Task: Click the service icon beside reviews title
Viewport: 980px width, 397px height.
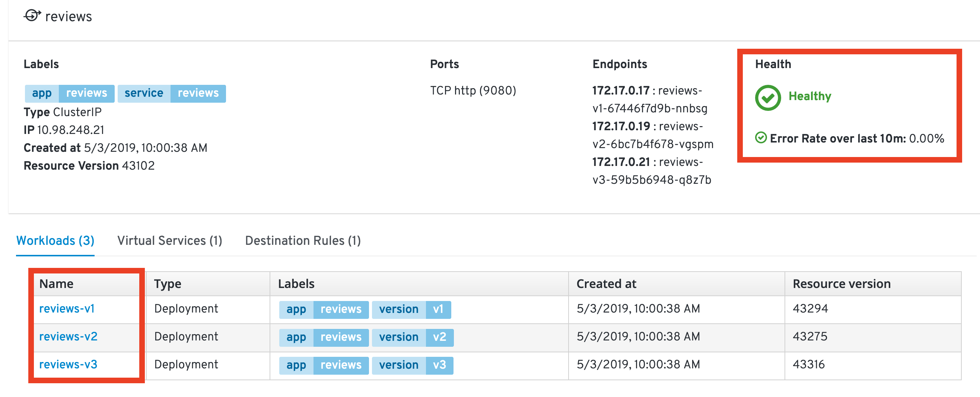Action: pyautogui.click(x=32, y=16)
